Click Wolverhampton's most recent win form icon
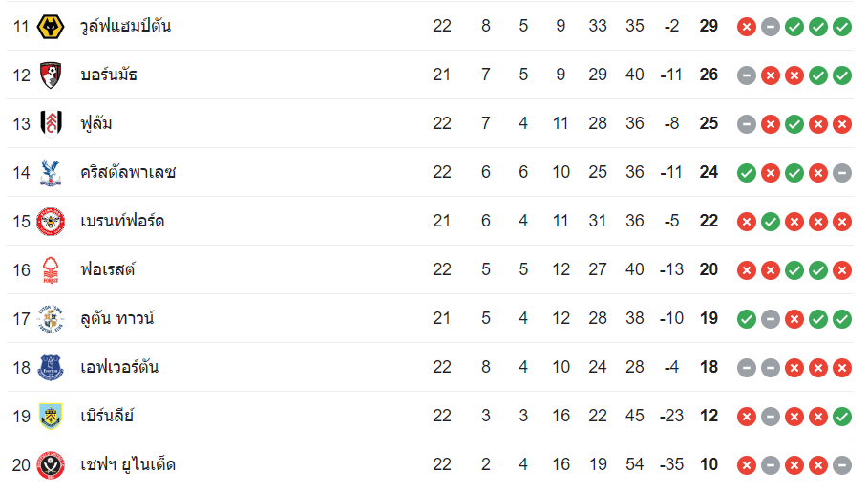Screen dimensions: 868x494 click(x=841, y=26)
